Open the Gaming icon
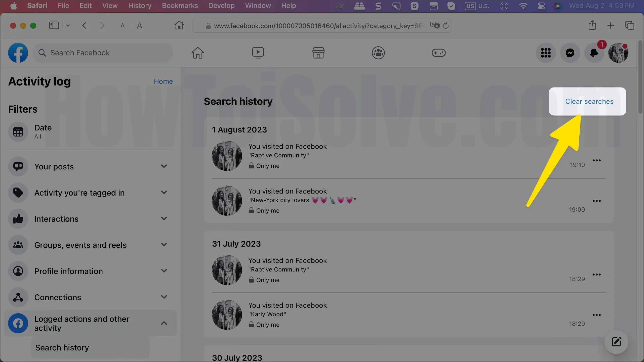The image size is (644, 362). [x=439, y=53]
